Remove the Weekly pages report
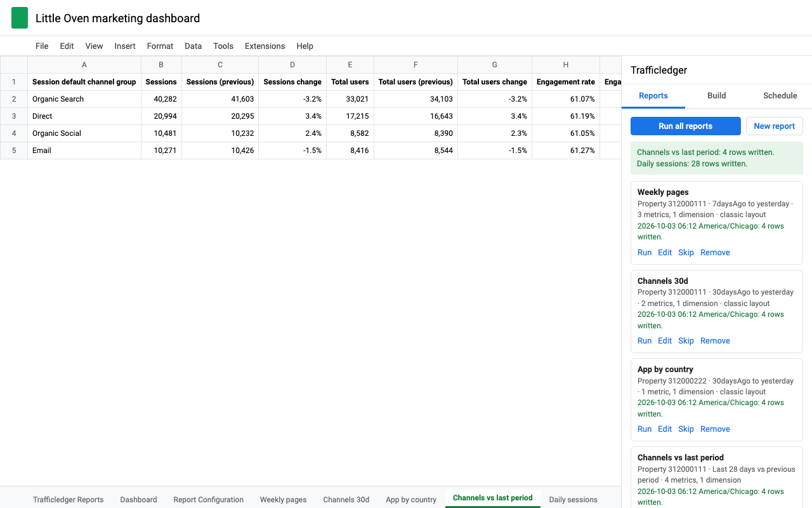Image resolution: width=812 pixels, height=508 pixels. pos(715,252)
